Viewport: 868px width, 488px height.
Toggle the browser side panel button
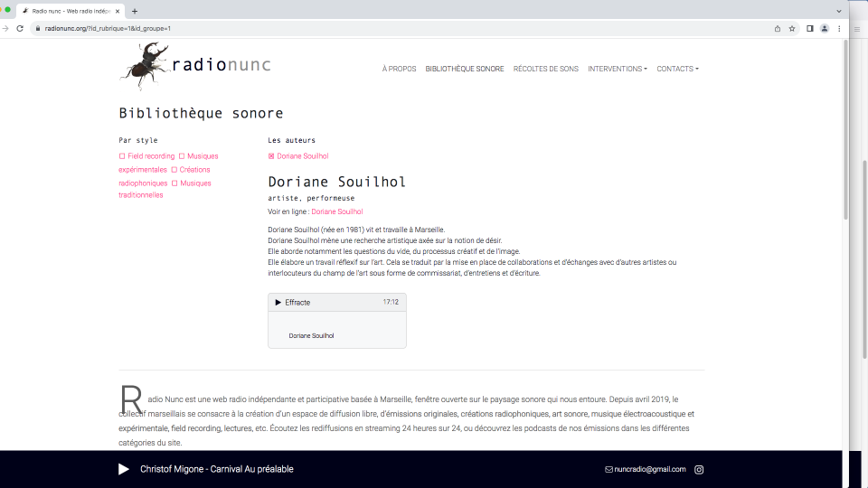809,28
